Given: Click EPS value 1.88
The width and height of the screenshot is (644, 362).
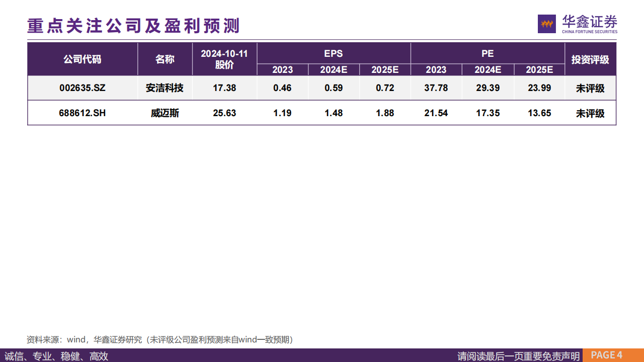Looking at the screenshot, I should (x=385, y=113).
